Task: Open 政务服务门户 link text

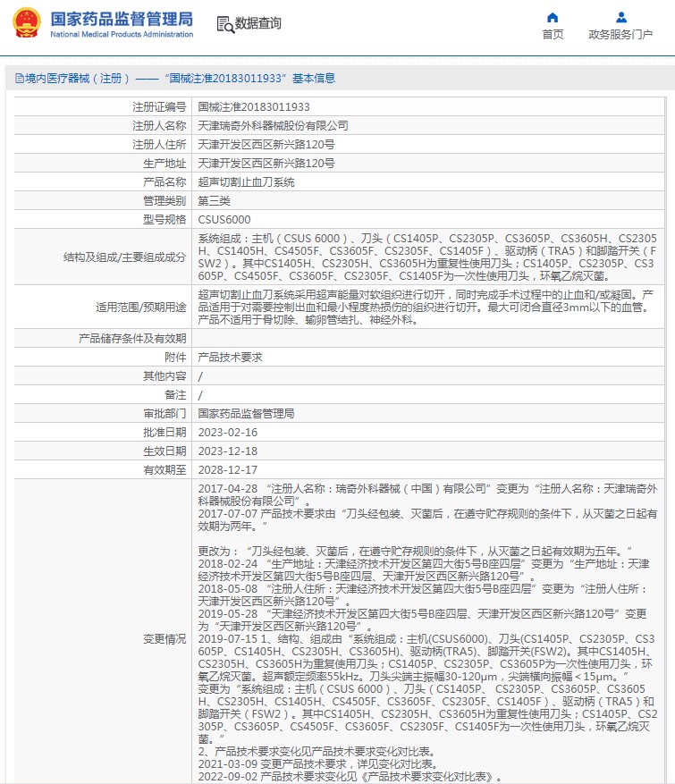Action: tap(620, 35)
